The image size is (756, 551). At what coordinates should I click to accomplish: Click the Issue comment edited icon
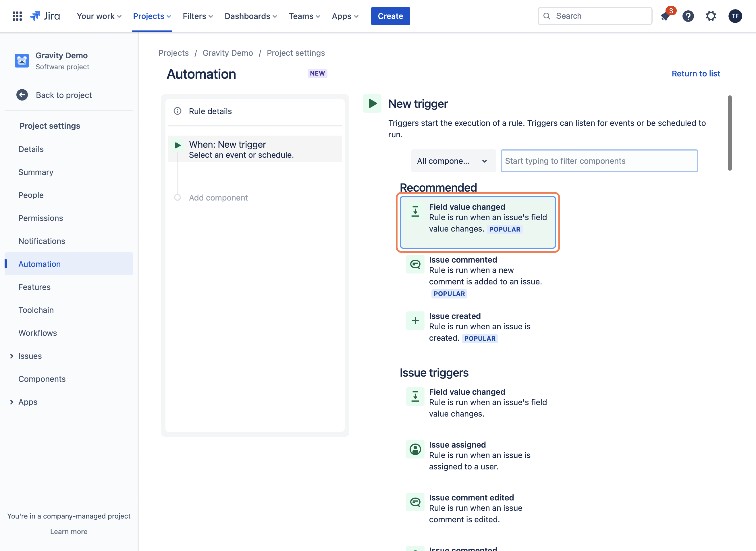point(415,502)
